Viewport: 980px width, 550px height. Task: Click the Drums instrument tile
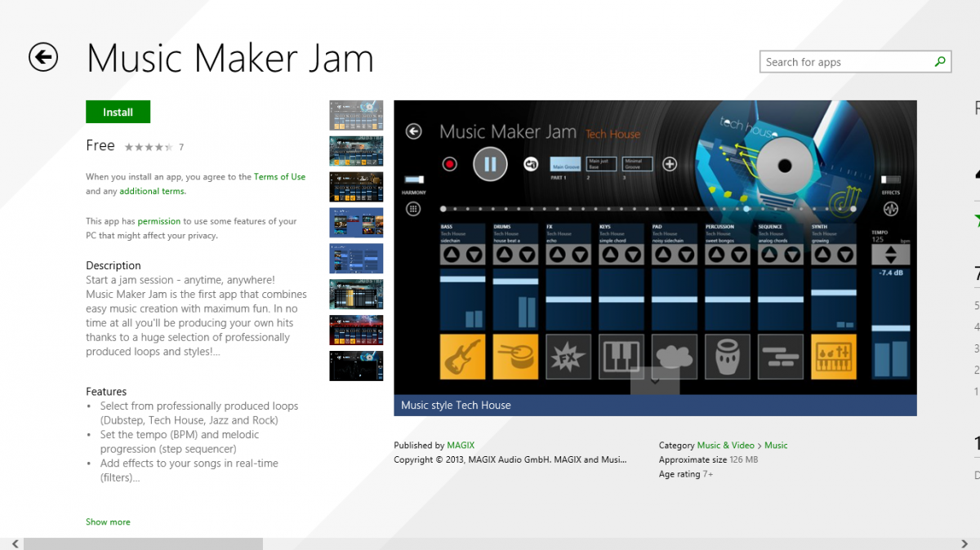click(x=515, y=357)
